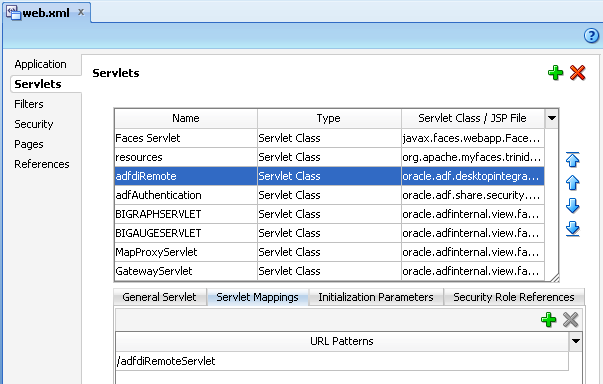Click the org.apache.myfaces.trinid... class cell
Screen dimensions: 603x384
[473, 157]
